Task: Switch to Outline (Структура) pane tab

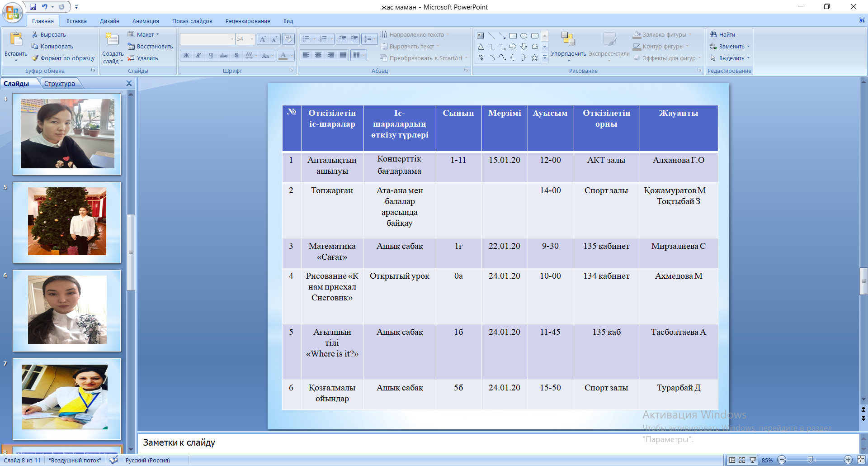Action: (x=60, y=84)
